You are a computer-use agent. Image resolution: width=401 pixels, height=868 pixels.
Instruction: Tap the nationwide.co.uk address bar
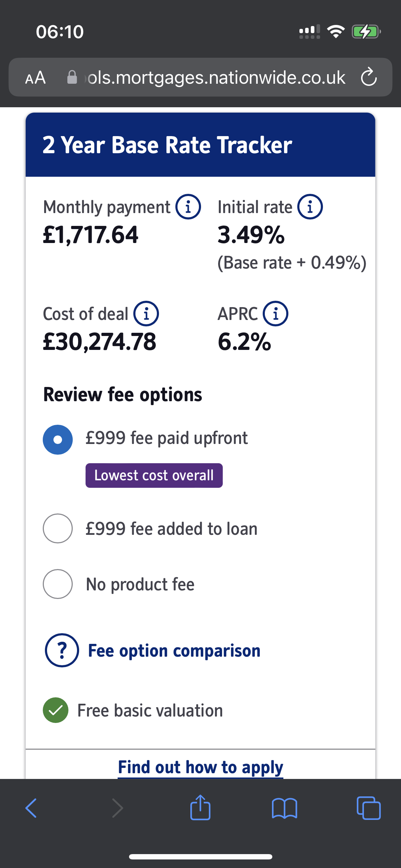coord(214,77)
